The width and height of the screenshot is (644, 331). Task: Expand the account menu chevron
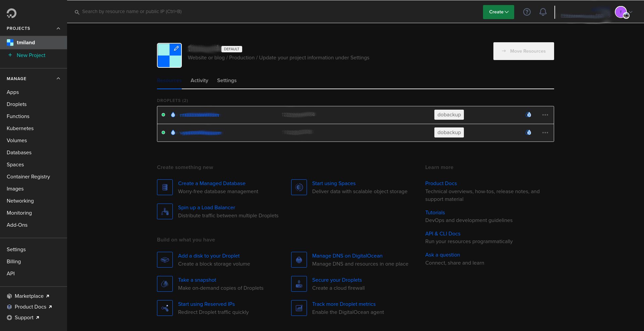pos(631,12)
